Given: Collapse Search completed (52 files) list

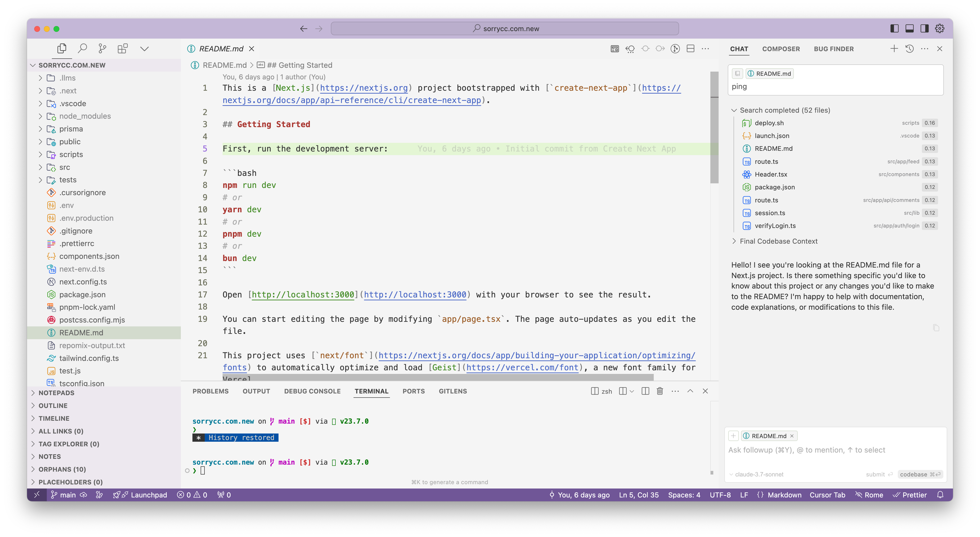Looking at the screenshot, I should pos(781,110).
